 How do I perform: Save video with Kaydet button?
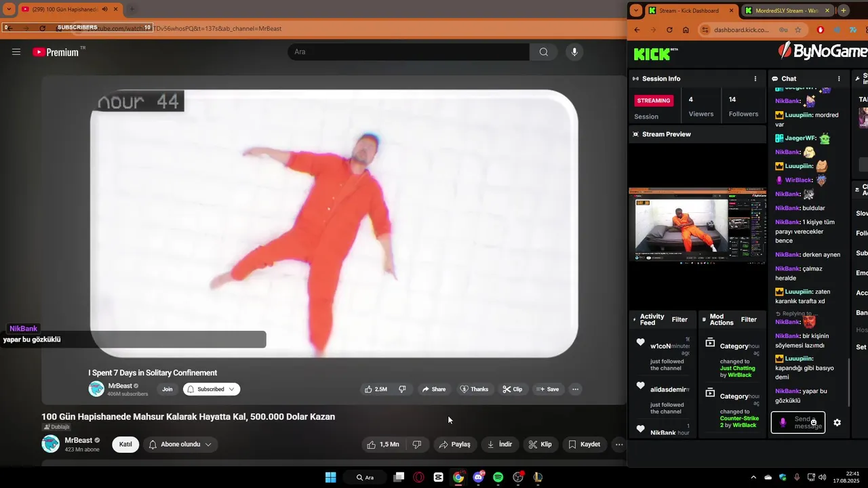coord(584,445)
